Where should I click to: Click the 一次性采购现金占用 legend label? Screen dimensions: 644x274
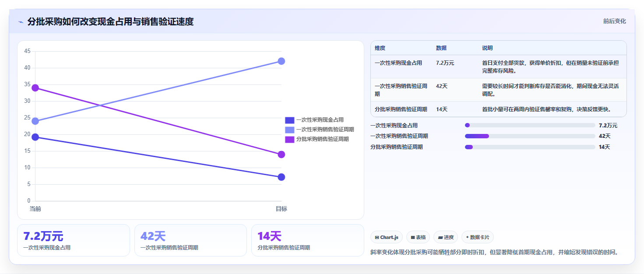(320, 120)
